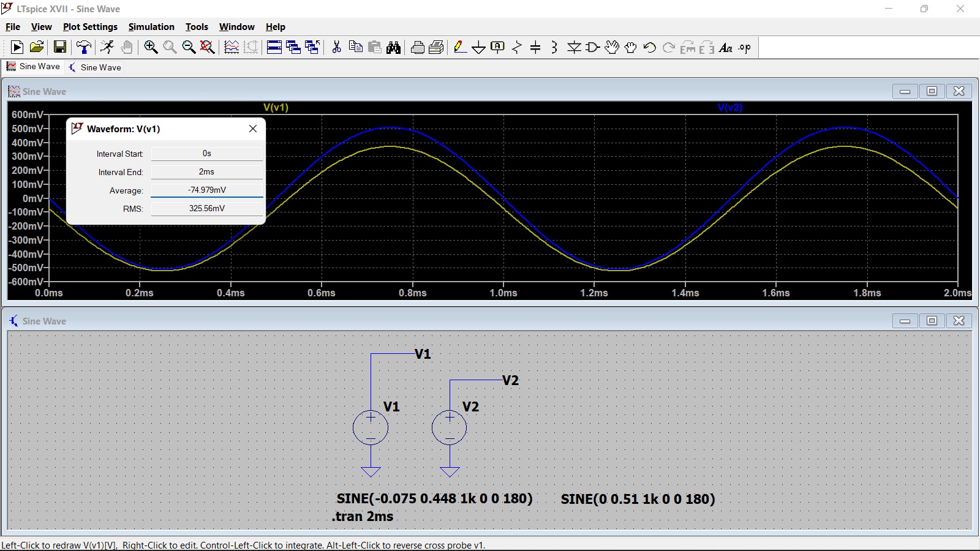Click the V2 net label on the wire
This screenshot has width=980, height=551.
[x=510, y=380]
